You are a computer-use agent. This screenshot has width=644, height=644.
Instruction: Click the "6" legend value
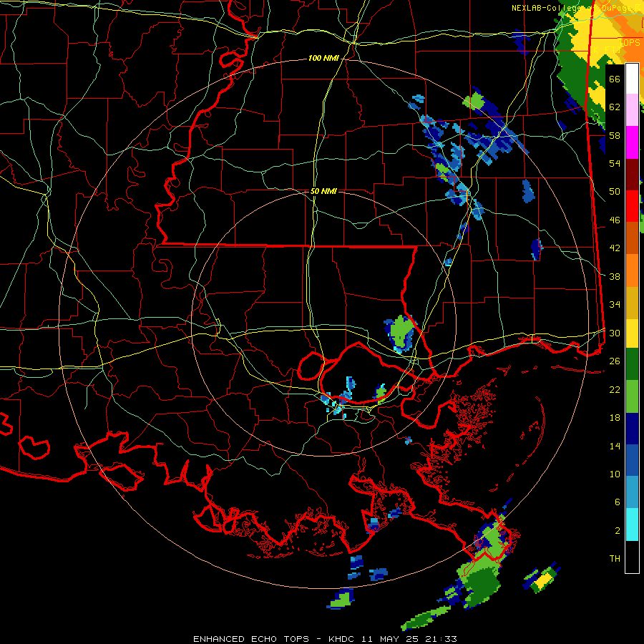tap(618, 502)
